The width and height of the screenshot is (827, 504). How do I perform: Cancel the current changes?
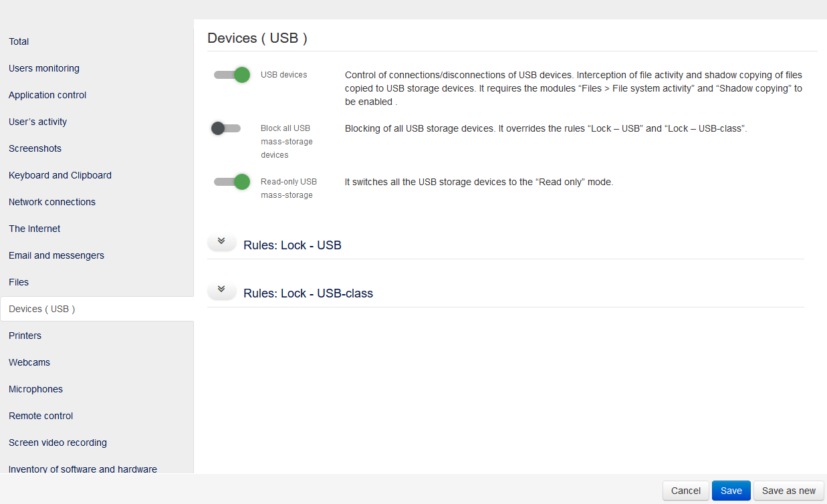pos(685,490)
